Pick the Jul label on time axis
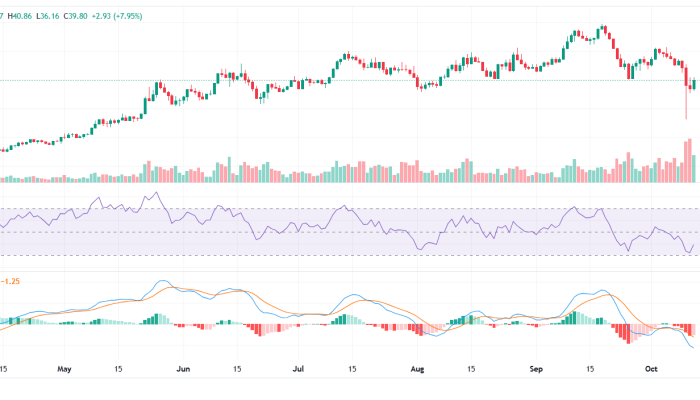The height and width of the screenshot is (400, 700). (298, 369)
